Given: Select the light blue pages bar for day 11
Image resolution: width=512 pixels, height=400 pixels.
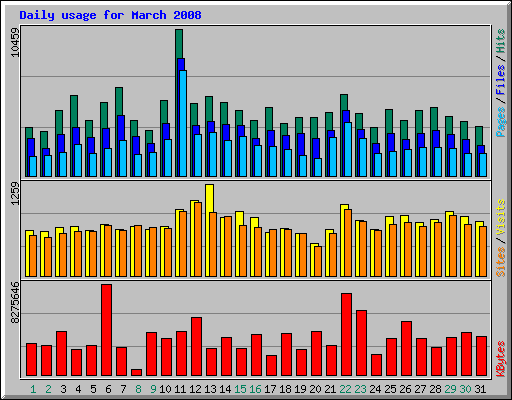Looking at the screenshot, I should pyautogui.click(x=183, y=123).
